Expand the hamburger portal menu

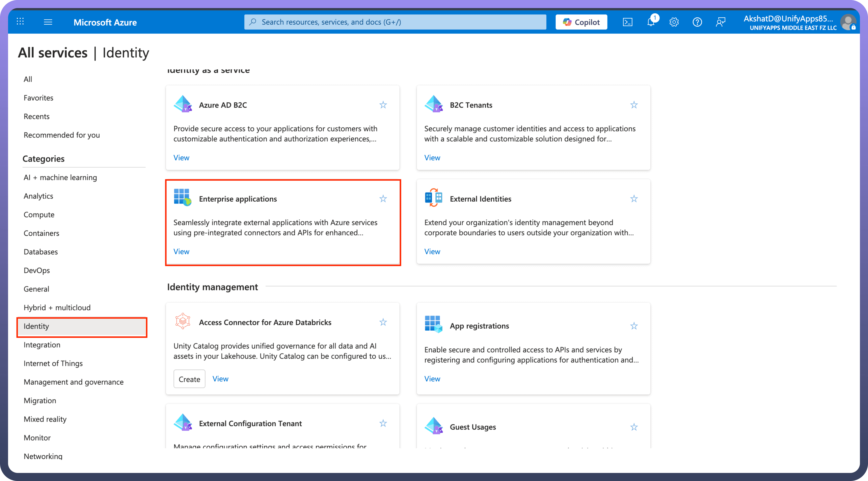(48, 22)
